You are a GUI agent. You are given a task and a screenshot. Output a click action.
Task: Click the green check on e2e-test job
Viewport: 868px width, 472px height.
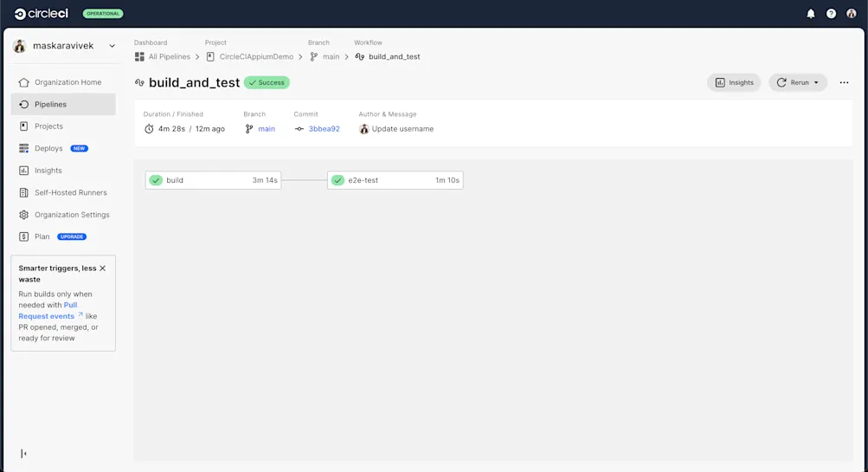[x=338, y=180]
